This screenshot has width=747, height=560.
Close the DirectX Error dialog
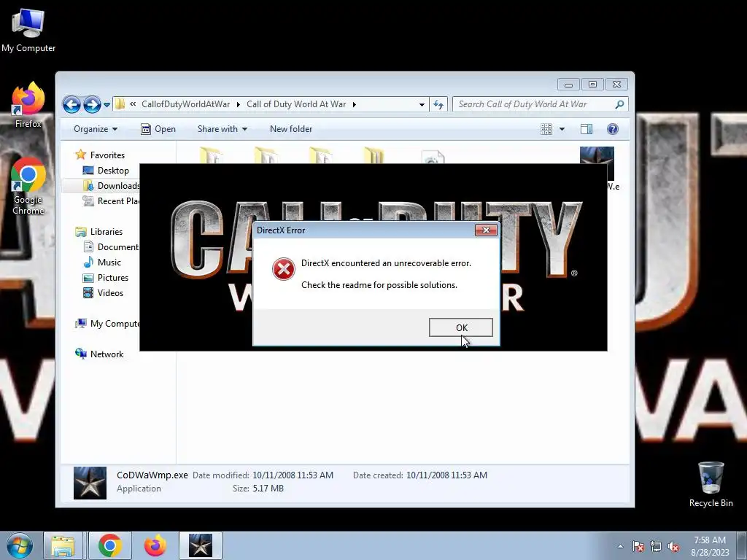[486, 230]
